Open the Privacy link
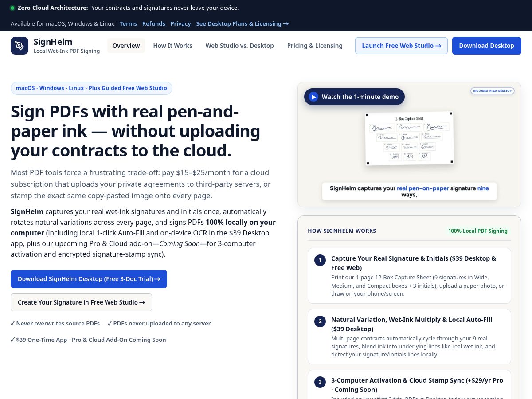Screen dimensions: 532x399 181,23
